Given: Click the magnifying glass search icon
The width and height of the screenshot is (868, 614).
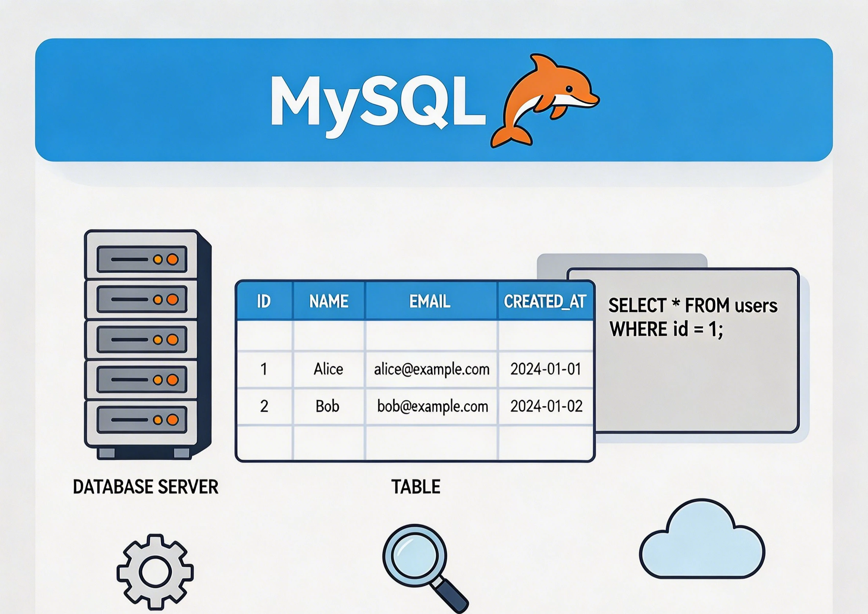Looking at the screenshot, I should 425,568.
